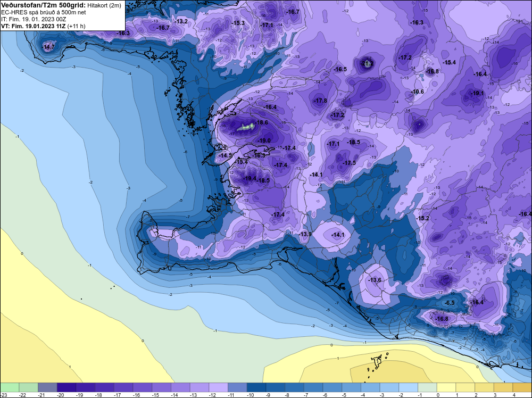Click the -14 value on the legend scale
The width and height of the screenshot is (532, 398).
tap(174, 395)
